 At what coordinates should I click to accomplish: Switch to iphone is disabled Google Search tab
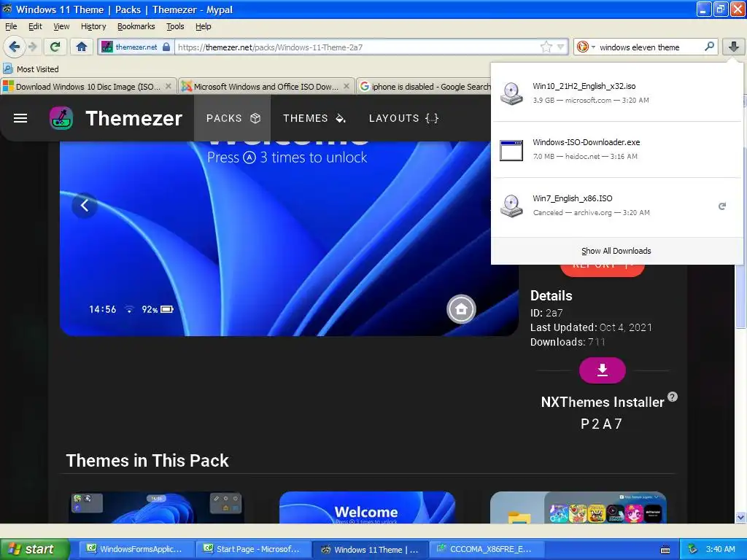[x=424, y=87]
